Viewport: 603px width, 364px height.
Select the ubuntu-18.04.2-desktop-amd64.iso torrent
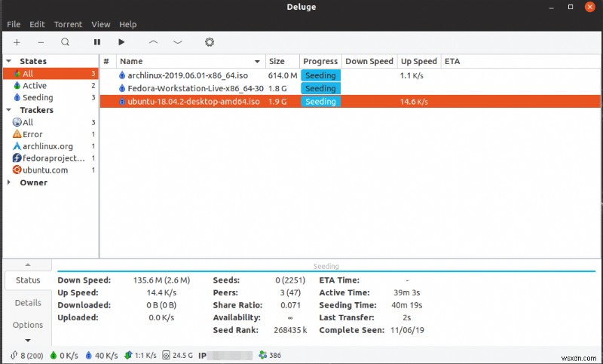point(350,102)
